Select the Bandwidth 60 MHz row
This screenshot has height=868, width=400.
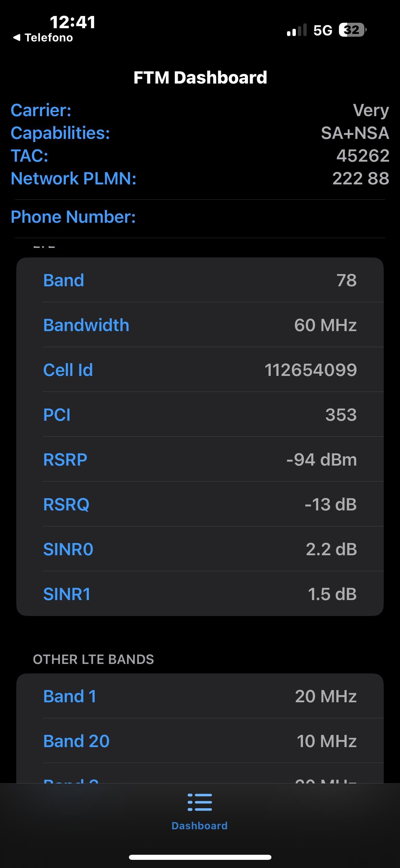[200, 325]
